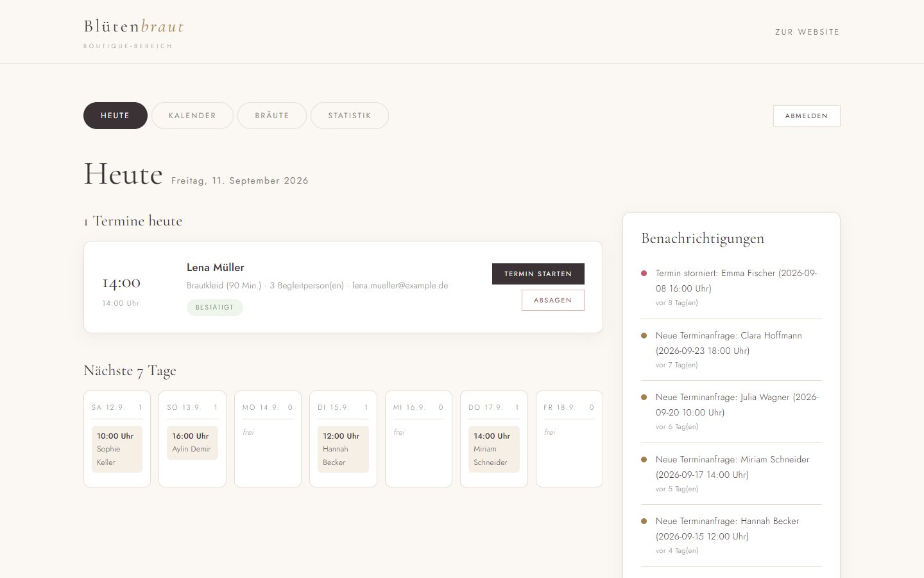Open Miriam Schneider's 14:00 Uhr appointment

point(494,449)
